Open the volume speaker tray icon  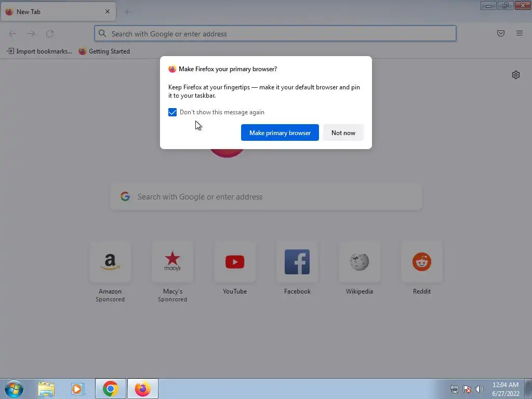[x=480, y=389]
